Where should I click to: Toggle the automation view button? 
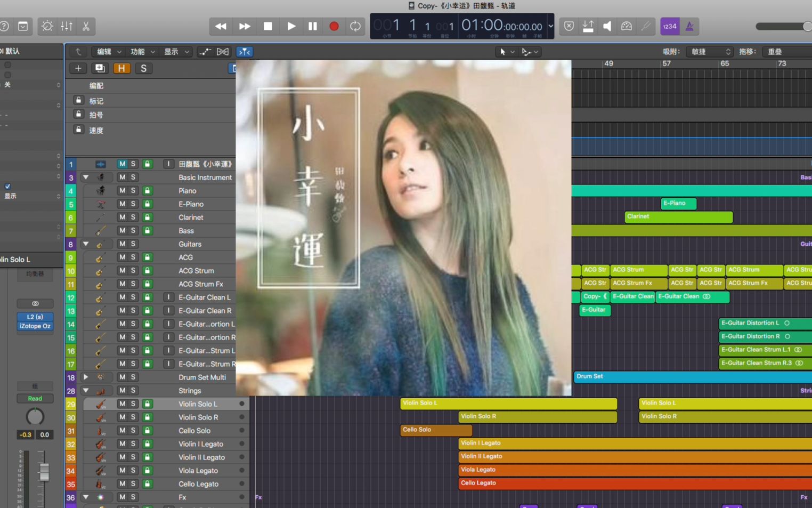(x=205, y=52)
